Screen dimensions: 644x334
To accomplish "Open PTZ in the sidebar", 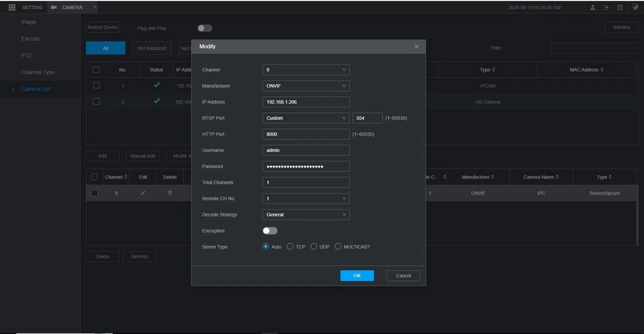I will click(x=26, y=55).
